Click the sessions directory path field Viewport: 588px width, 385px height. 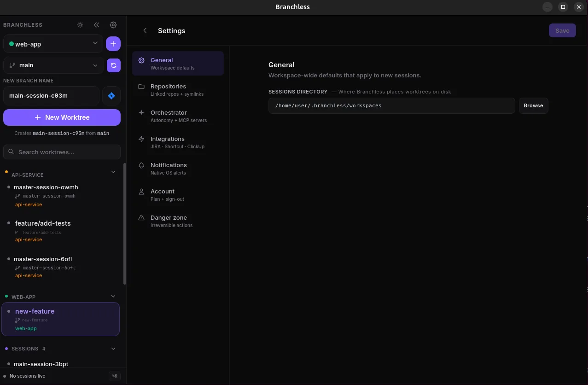click(x=391, y=105)
